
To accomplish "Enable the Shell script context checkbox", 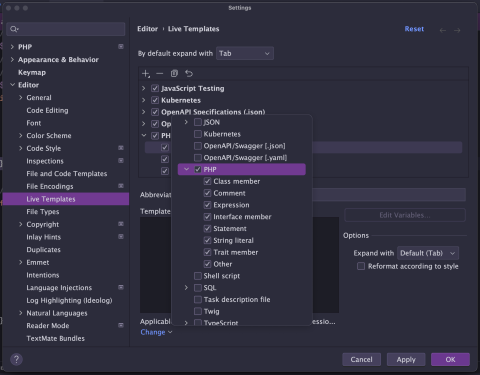I will click(x=198, y=276).
